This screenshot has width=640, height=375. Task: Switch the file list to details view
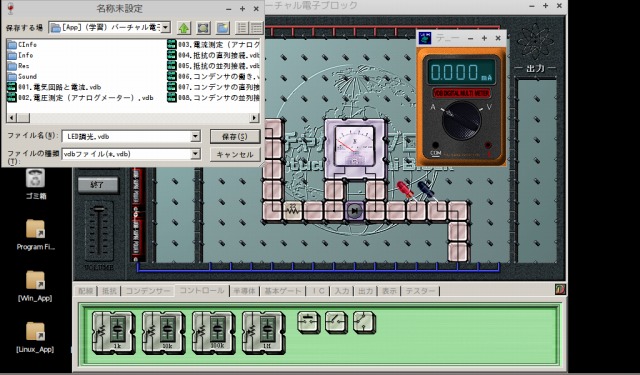point(256,28)
